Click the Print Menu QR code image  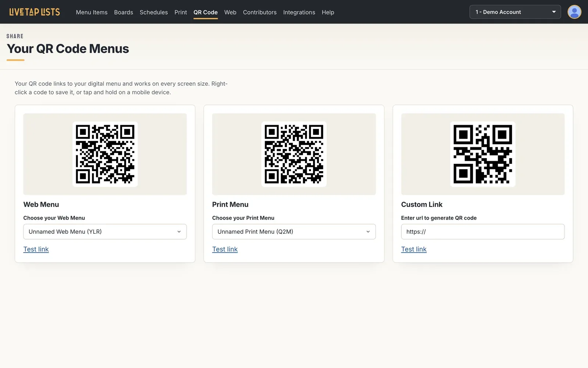[294, 154]
